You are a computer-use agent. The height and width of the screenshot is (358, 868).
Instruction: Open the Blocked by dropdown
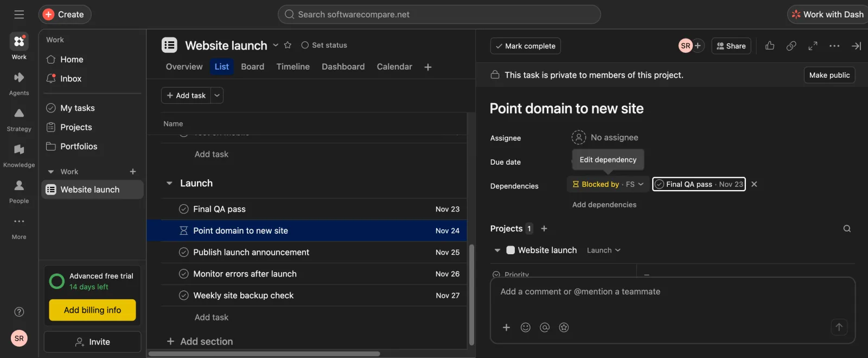(x=608, y=185)
